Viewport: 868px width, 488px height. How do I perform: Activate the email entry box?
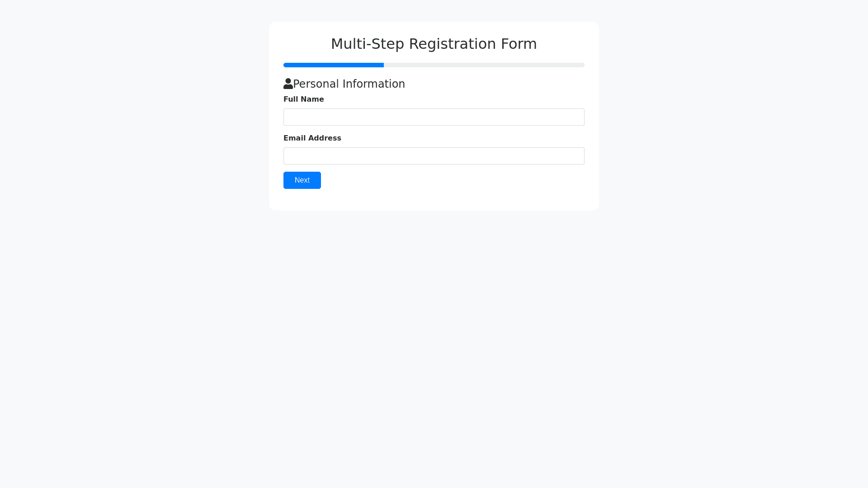(434, 156)
